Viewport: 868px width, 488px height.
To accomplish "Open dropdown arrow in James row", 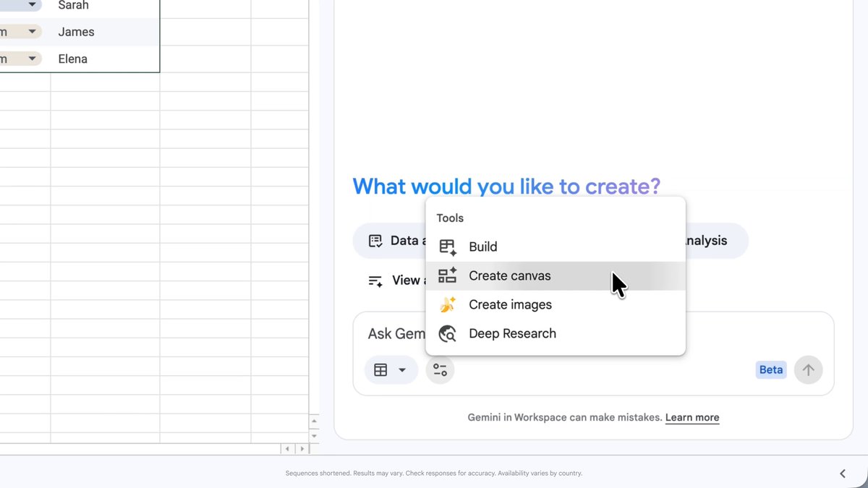I will (x=32, y=32).
